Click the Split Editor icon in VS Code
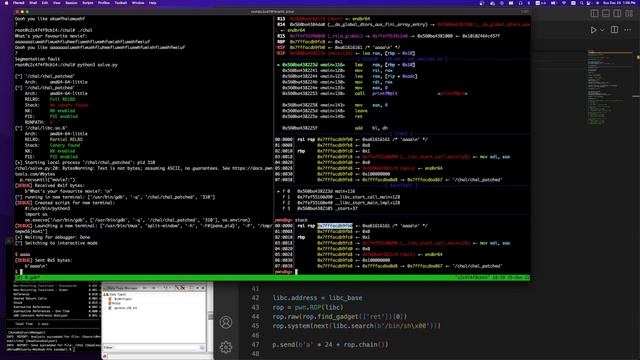 pos(614,30)
